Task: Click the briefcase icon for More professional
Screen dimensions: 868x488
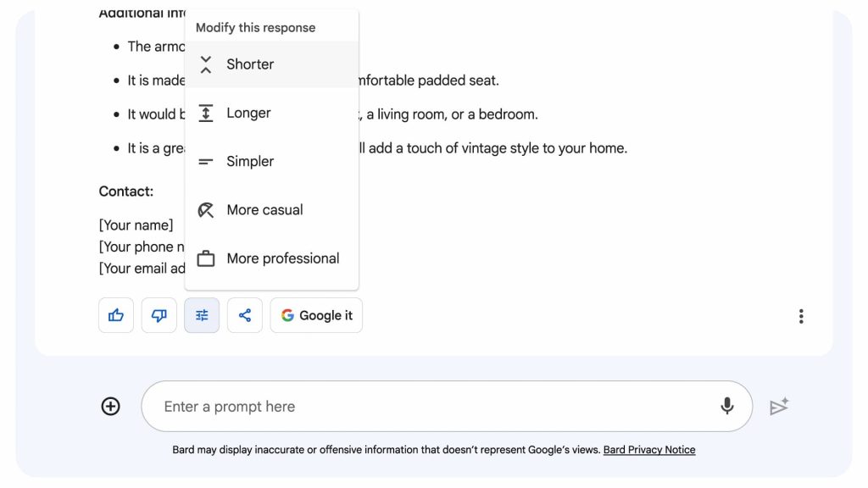Action: (206, 258)
